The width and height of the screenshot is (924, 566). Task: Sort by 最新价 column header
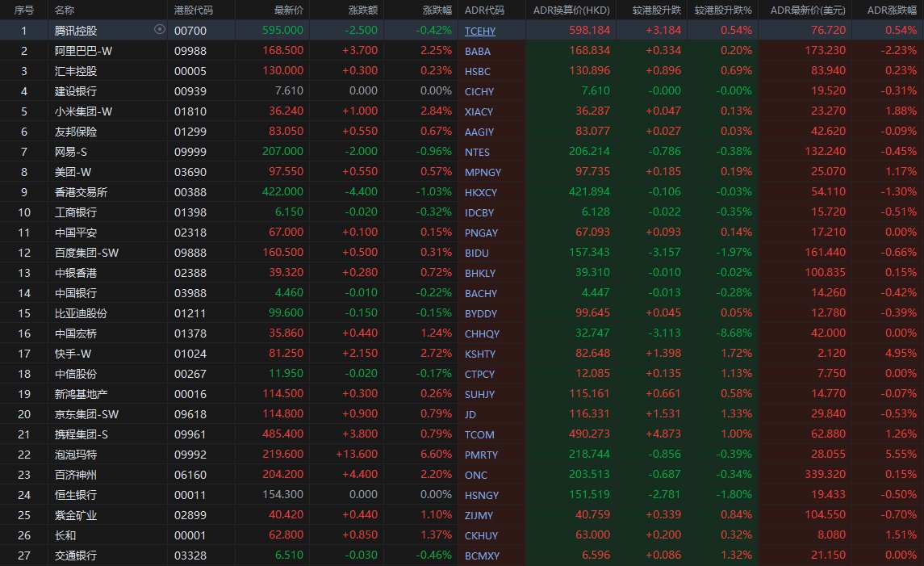[x=289, y=10]
